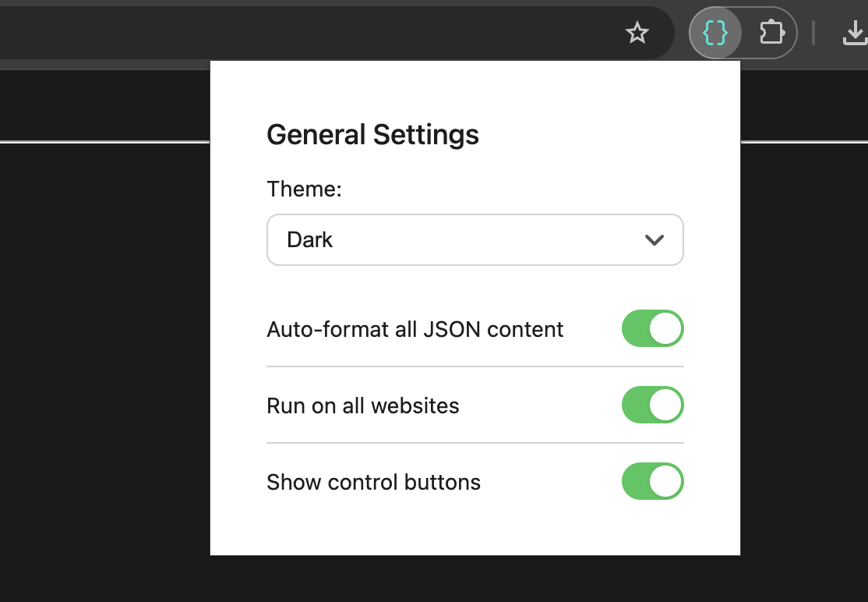Open the browser Extensions puzzle icon
This screenshot has width=868, height=602.
[771, 33]
